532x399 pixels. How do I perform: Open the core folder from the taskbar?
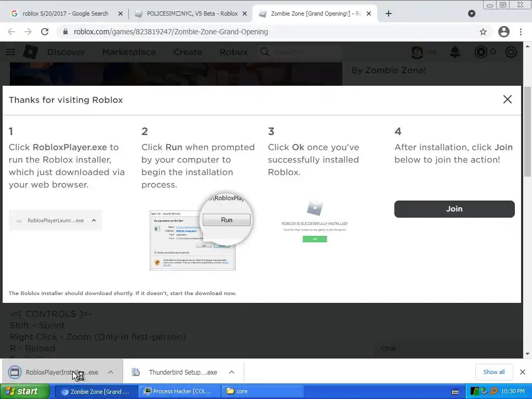pos(262,391)
